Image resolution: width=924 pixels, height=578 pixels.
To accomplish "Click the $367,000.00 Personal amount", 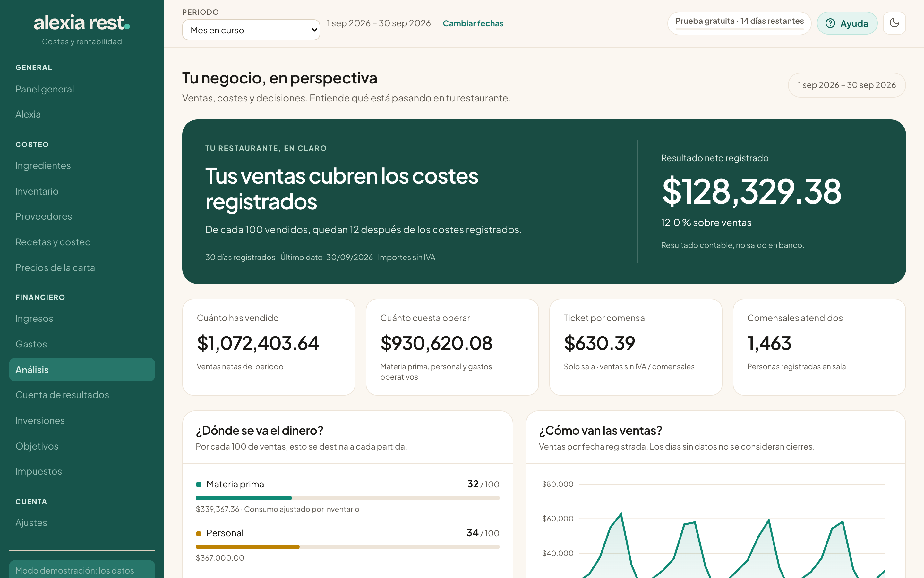I will click(220, 558).
